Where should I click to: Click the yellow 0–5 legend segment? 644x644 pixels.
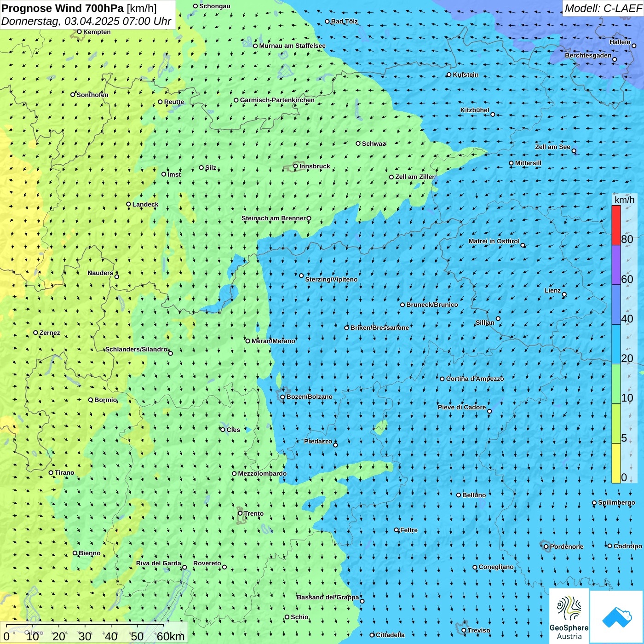(616, 463)
